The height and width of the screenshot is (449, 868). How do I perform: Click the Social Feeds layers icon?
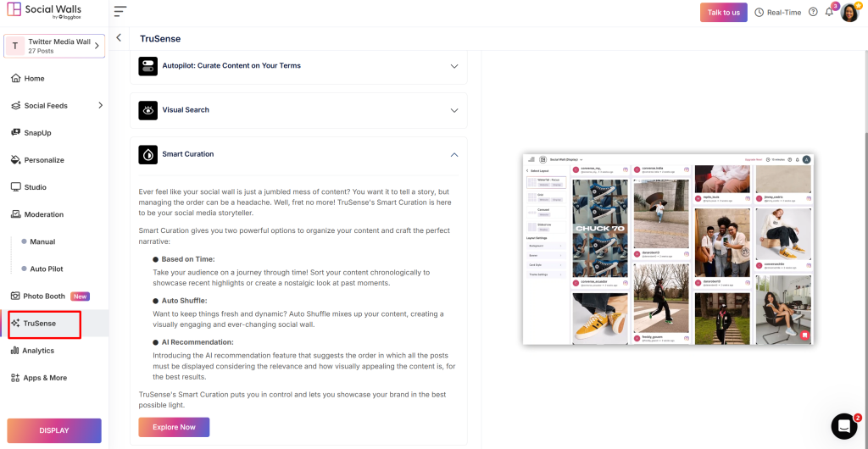tap(15, 106)
